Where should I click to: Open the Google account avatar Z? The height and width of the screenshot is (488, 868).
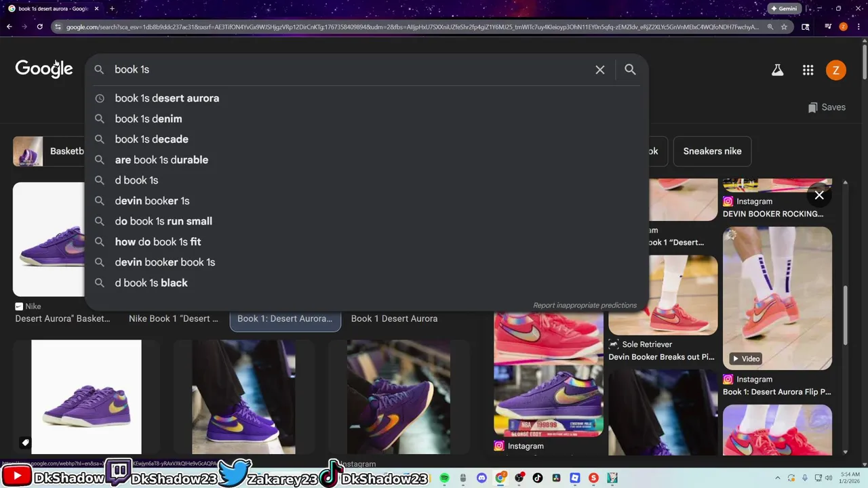click(x=835, y=70)
